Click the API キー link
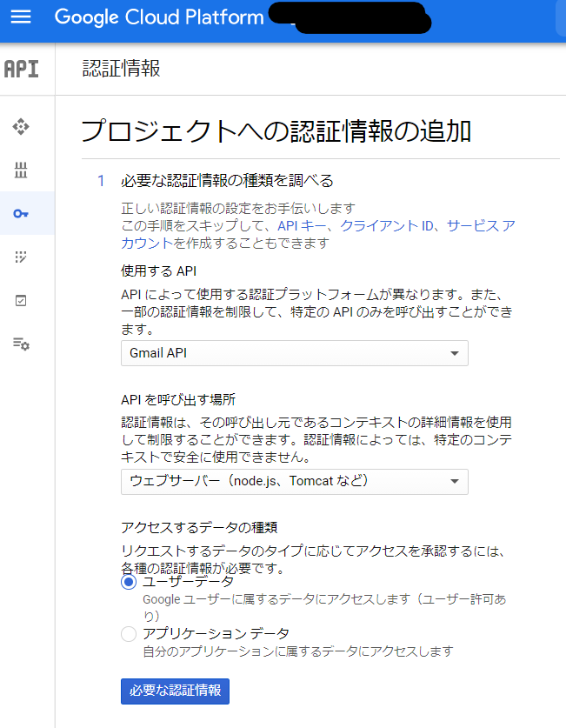The height and width of the screenshot is (728, 566). point(304,226)
